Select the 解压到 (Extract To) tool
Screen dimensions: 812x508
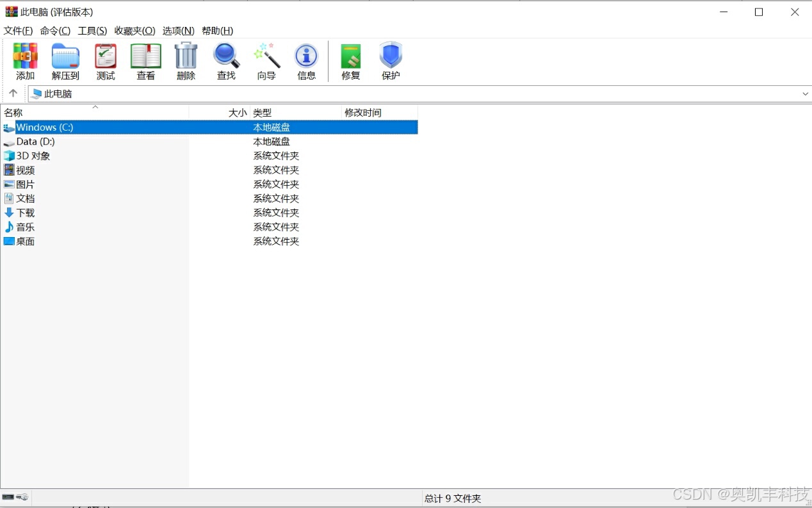[65, 61]
